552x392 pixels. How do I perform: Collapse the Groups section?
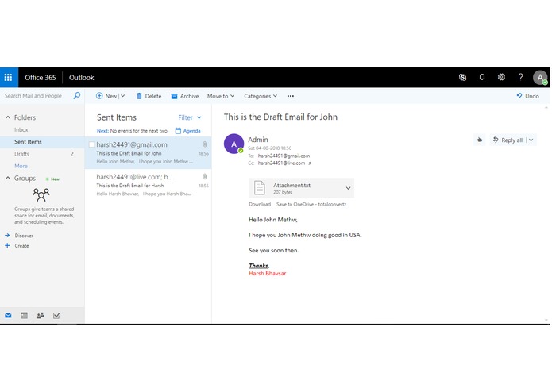(8, 179)
